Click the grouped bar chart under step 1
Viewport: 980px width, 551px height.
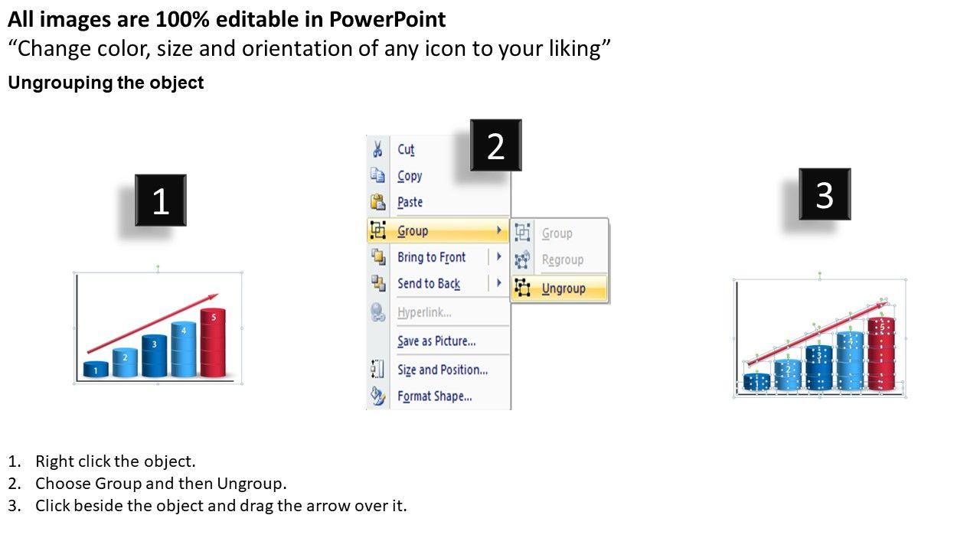(158, 328)
